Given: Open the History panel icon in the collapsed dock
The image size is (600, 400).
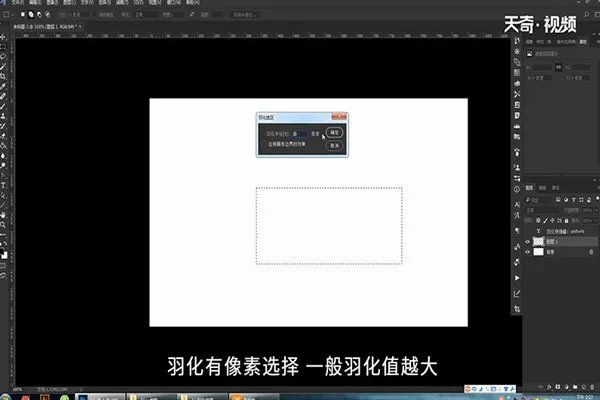Looking at the screenshot, I should click(x=517, y=41).
